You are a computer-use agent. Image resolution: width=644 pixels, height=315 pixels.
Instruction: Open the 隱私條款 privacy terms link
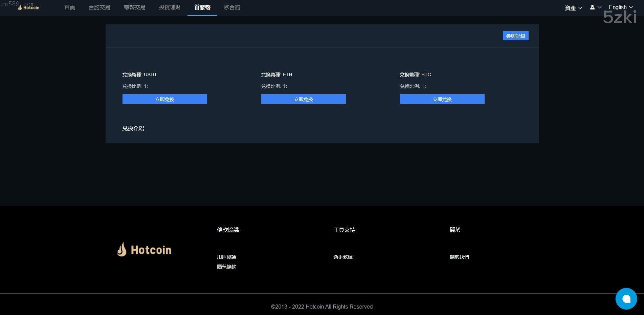226,267
